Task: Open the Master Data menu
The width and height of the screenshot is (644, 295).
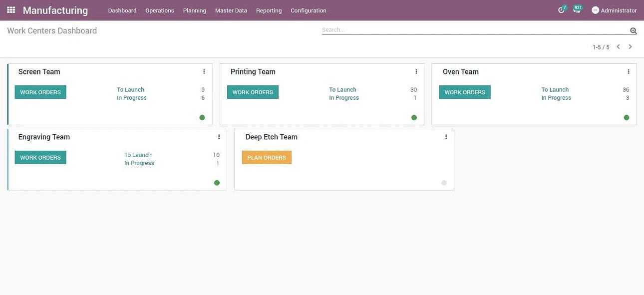Action: tap(231, 10)
